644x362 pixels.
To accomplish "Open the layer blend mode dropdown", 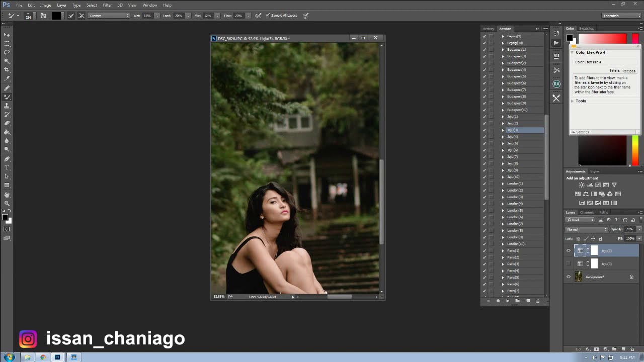I will point(587,229).
